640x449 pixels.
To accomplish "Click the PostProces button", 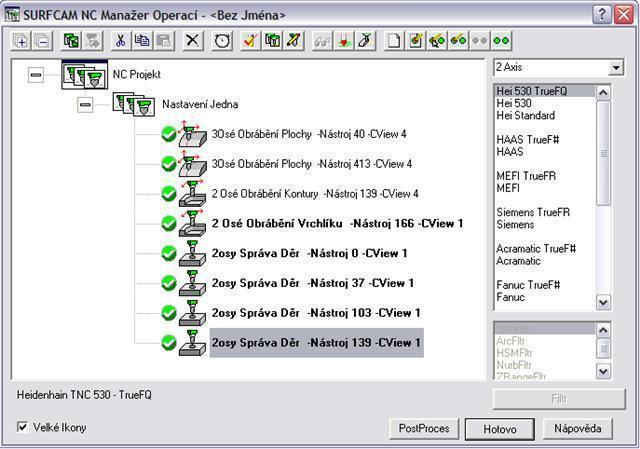I will coord(424,429).
